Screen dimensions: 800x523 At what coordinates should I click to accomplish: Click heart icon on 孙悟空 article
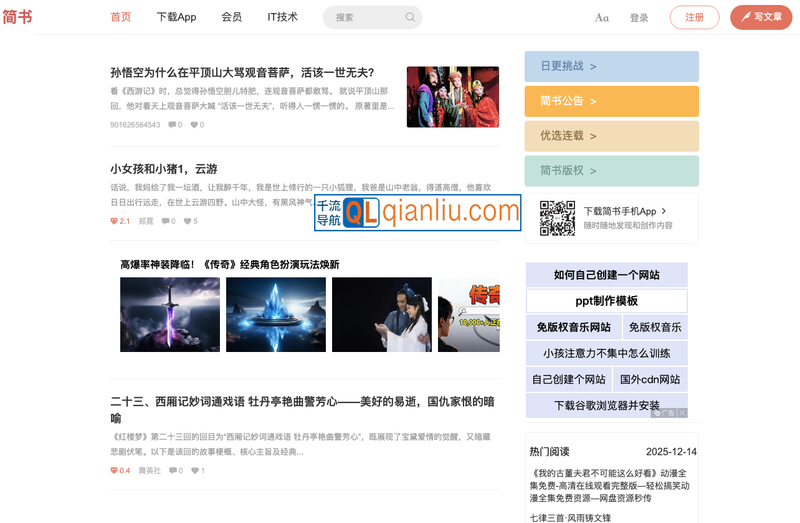pyautogui.click(x=192, y=125)
